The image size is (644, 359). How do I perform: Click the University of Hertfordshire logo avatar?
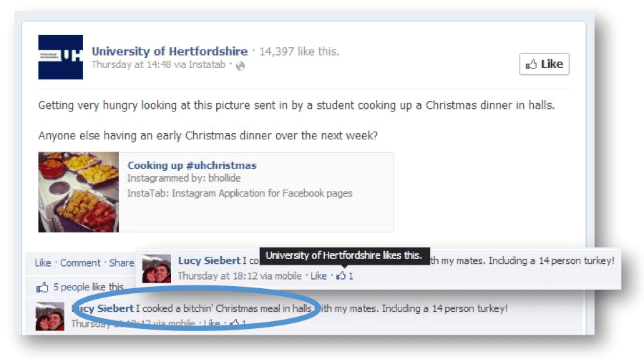click(x=60, y=57)
